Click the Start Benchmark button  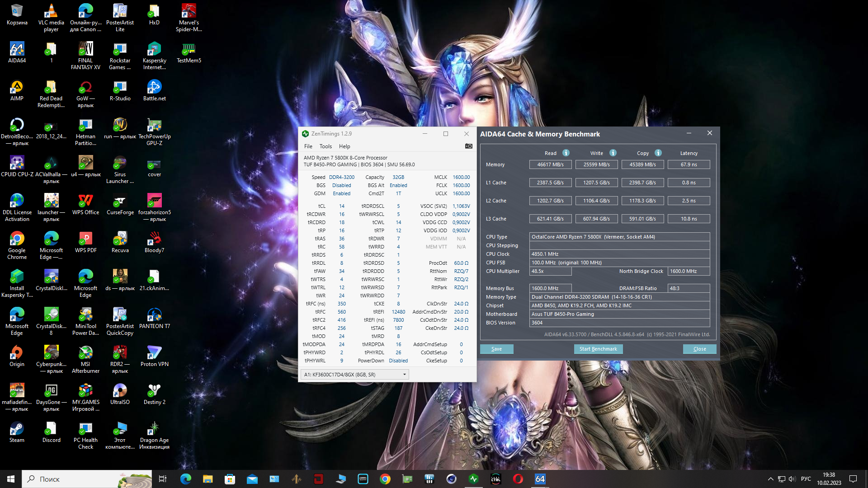tap(598, 349)
